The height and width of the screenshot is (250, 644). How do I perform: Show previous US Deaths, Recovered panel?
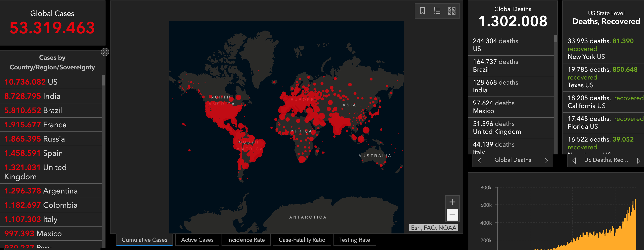click(574, 160)
